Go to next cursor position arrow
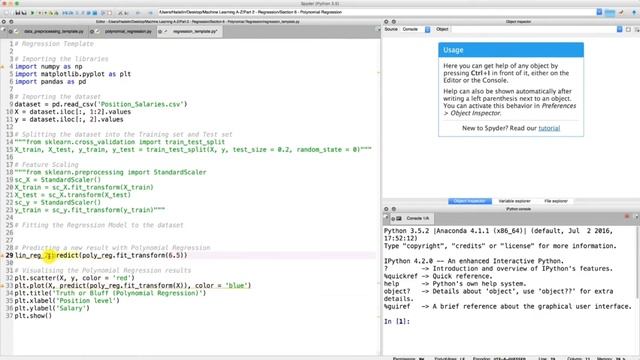This screenshot has width=640, height=360. pyautogui.click(x=150, y=13)
